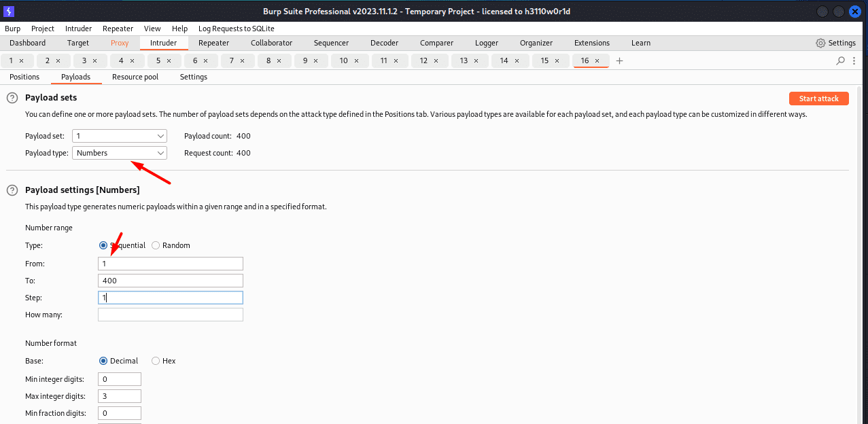Open Settings via the gear icon

pyautogui.click(x=820, y=43)
